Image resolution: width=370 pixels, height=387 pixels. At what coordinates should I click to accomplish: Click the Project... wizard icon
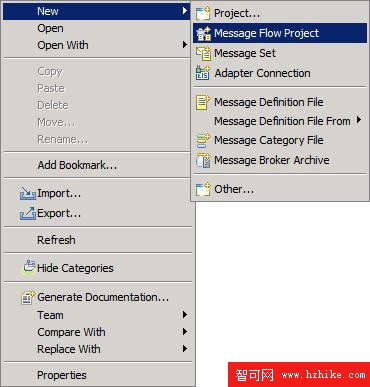click(203, 13)
